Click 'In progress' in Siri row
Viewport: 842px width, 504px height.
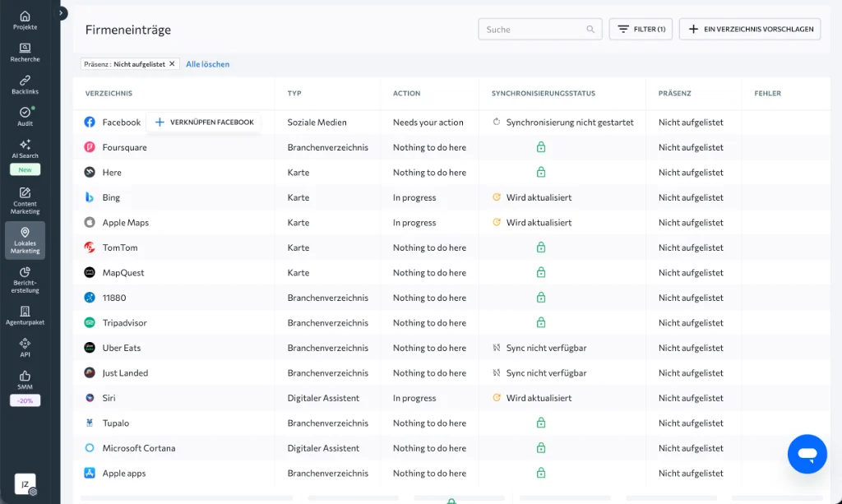coord(414,398)
